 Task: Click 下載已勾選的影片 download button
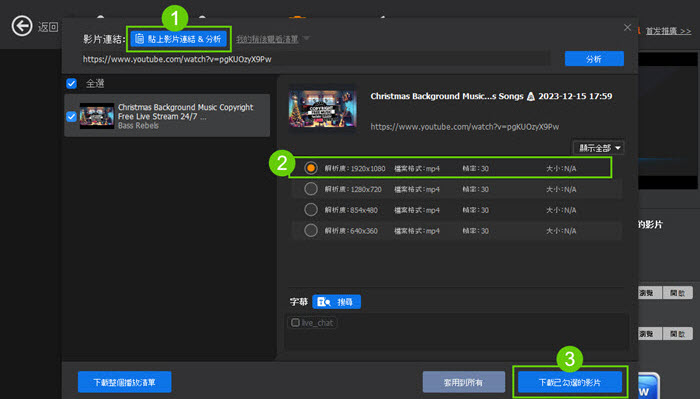(570, 382)
